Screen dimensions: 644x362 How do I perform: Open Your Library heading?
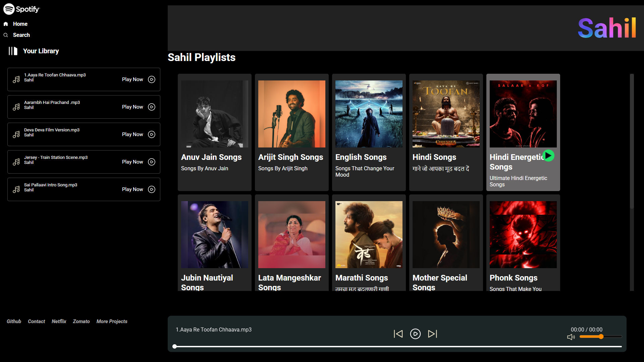(41, 51)
